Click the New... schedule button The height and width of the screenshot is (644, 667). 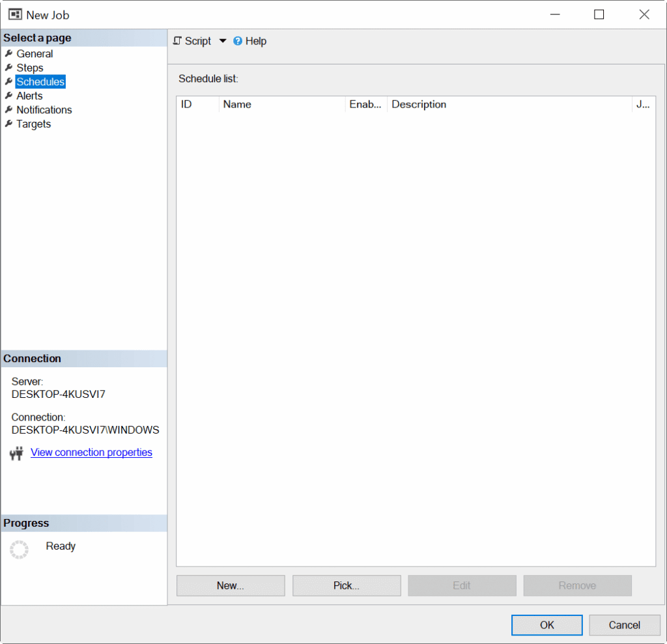(230, 585)
